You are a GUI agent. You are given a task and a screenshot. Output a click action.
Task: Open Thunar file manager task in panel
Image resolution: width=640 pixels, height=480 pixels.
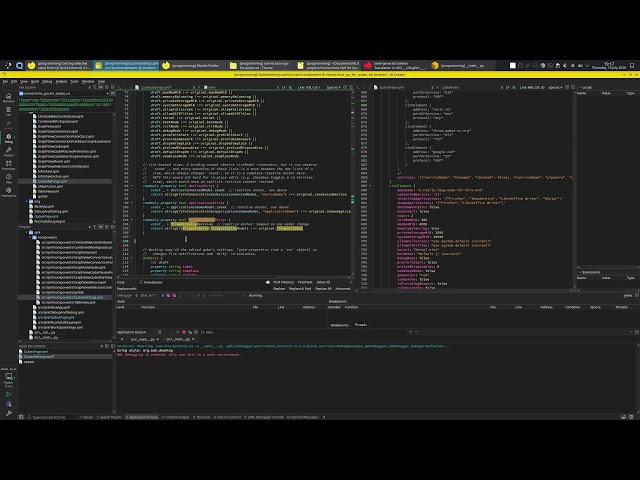click(x=260, y=65)
